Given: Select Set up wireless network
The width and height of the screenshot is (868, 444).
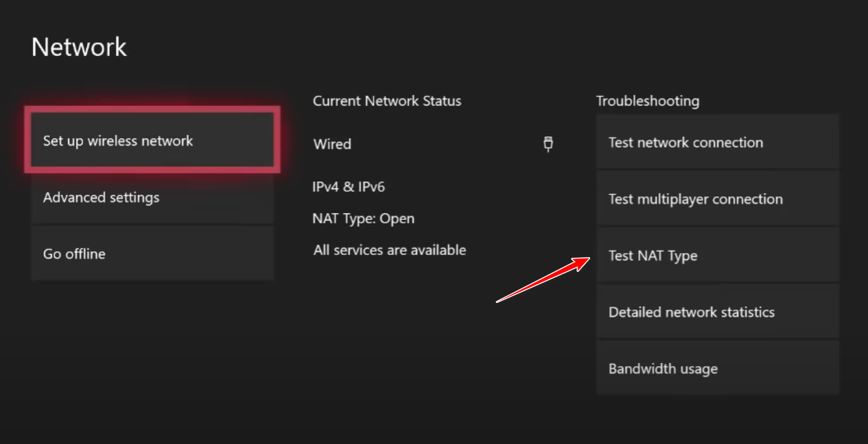Looking at the screenshot, I should pos(152,141).
